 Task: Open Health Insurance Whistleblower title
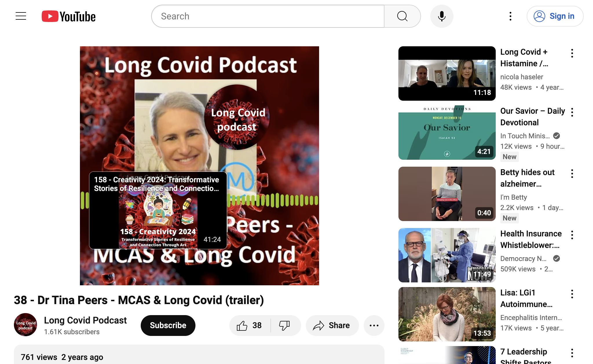531,239
